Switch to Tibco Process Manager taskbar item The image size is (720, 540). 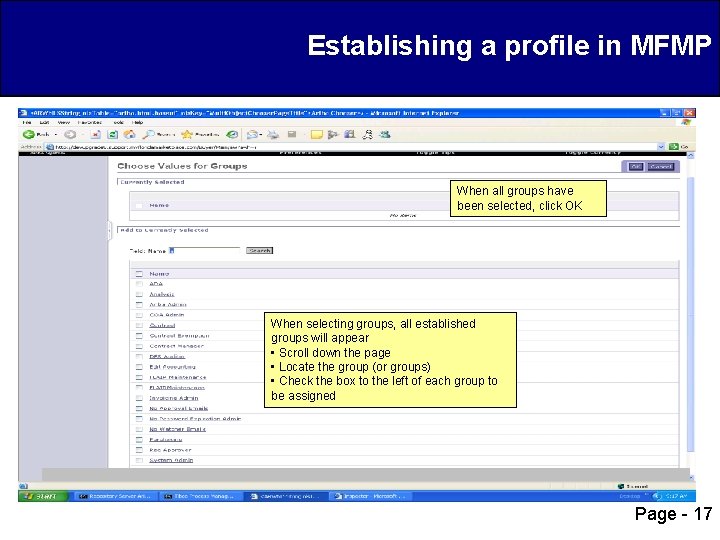coord(201,496)
